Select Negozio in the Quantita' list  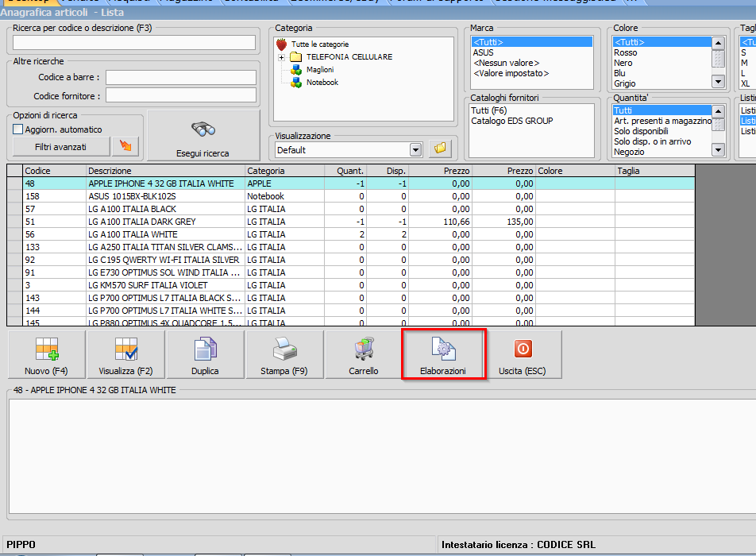pos(662,152)
